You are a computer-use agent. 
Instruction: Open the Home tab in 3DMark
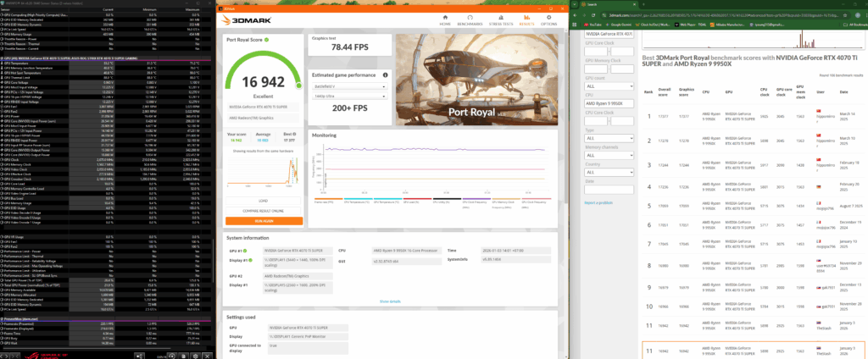tap(445, 20)
